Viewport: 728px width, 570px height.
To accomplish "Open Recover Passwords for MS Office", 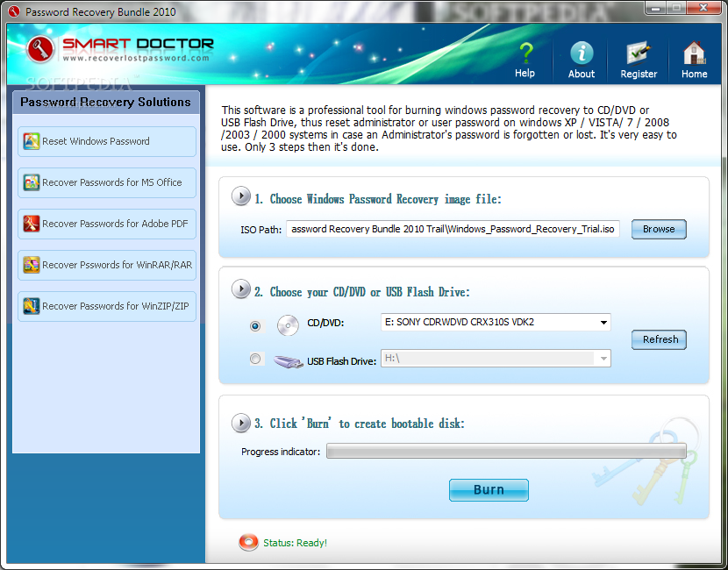I will click(x=107, y=183).
